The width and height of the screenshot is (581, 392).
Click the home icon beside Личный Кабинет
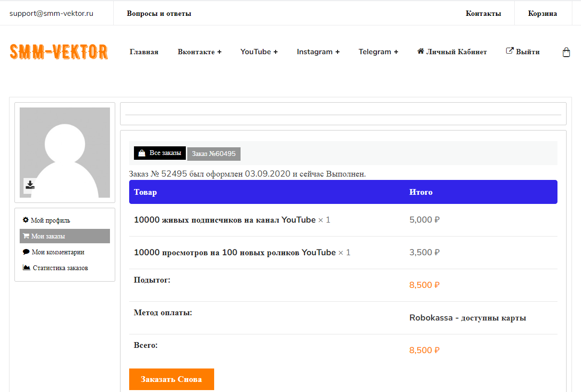pos(421,51)
